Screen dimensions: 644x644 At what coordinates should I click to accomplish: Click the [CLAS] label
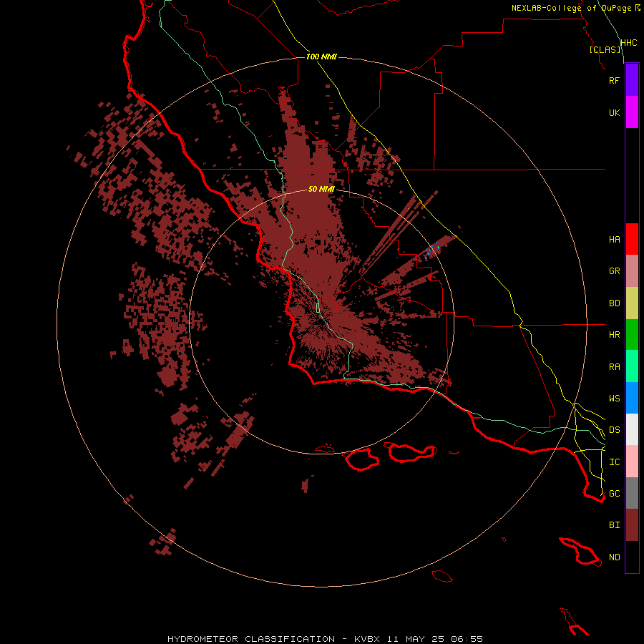tap(605, 50)
